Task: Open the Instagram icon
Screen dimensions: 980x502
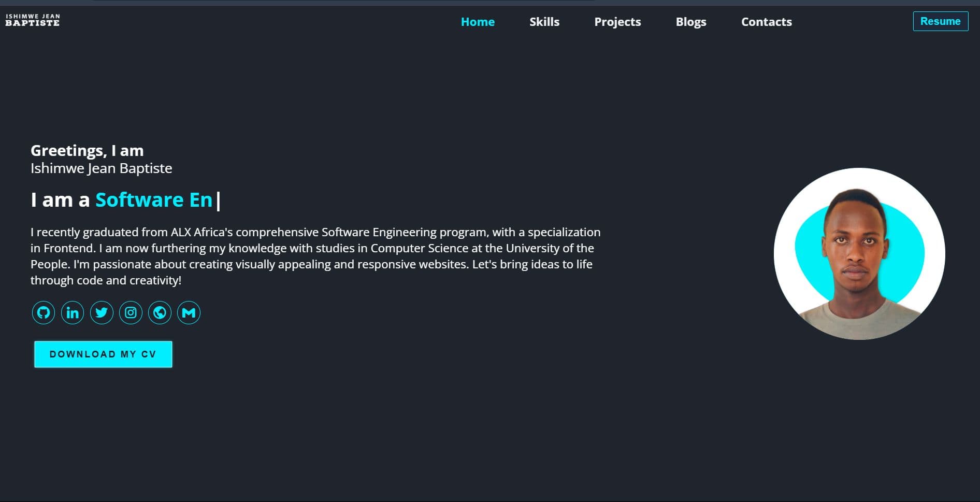Action: click(131, 312)
